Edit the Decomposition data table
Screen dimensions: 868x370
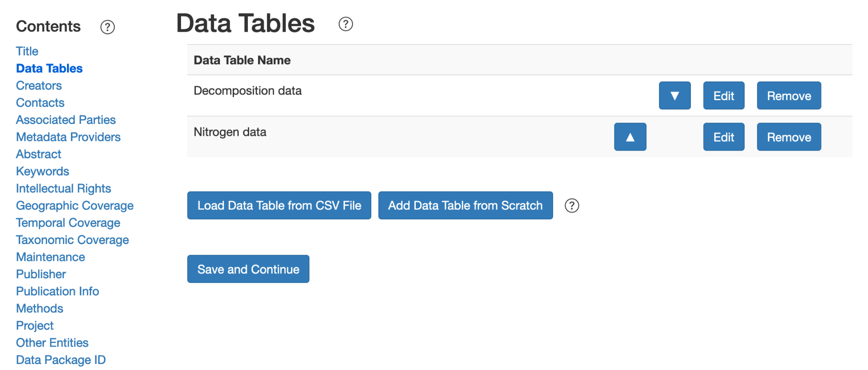(724, 95)
